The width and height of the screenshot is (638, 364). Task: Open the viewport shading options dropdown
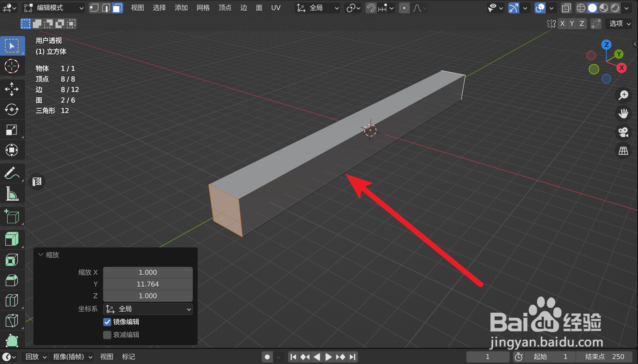pyautogui.click(x=627, y=8)
